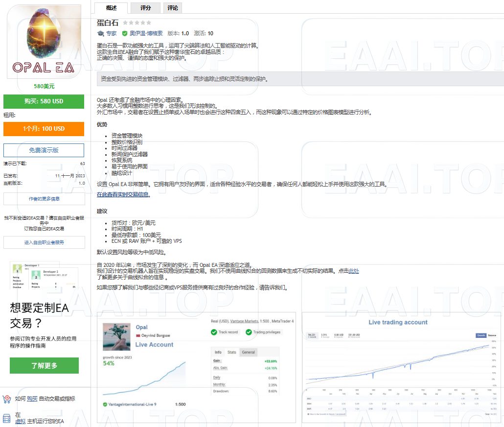Click the green 了解更多 button
504x427 pixels.
[44, 365]
